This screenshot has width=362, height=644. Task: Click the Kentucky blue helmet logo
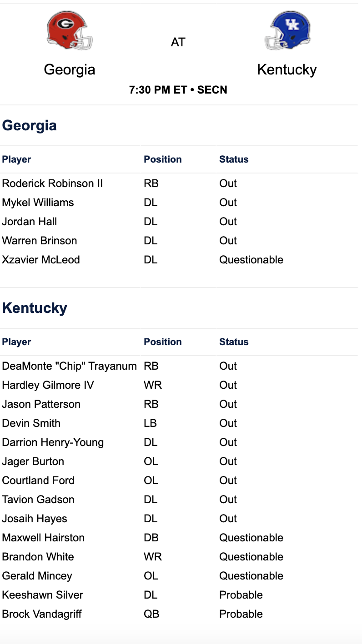(287, 30)
